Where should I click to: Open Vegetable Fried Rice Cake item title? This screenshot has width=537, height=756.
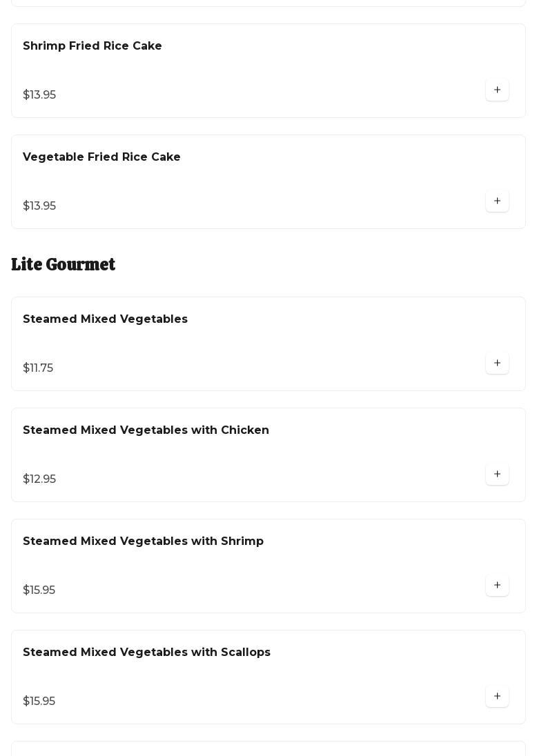pyautogui.click(x=101, y=157)
